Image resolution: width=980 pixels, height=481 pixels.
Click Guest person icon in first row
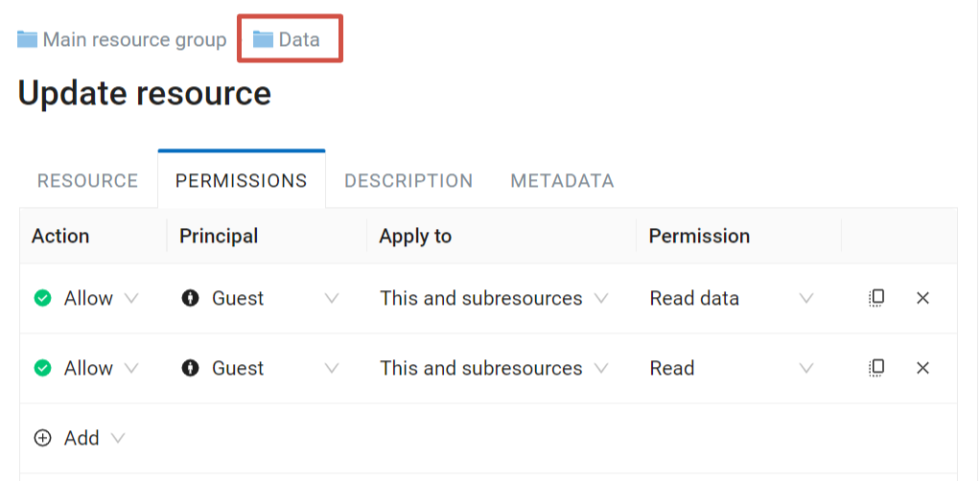tap(190, 299)
